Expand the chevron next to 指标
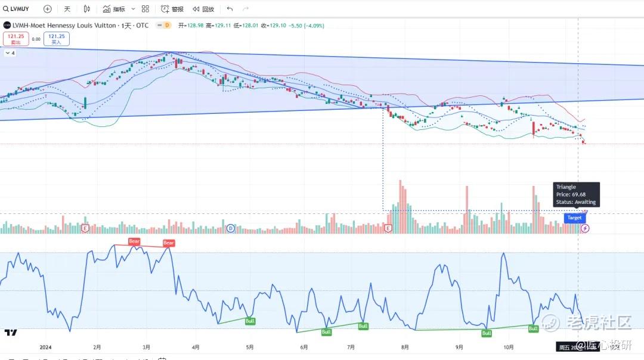Viewport: 644px width, 360px height. [133, 8]
